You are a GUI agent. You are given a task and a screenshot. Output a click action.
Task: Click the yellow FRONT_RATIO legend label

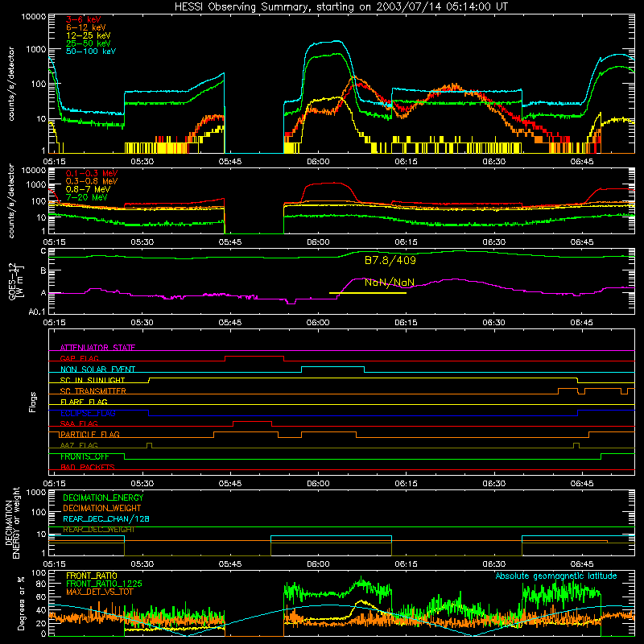coord(92,576)
